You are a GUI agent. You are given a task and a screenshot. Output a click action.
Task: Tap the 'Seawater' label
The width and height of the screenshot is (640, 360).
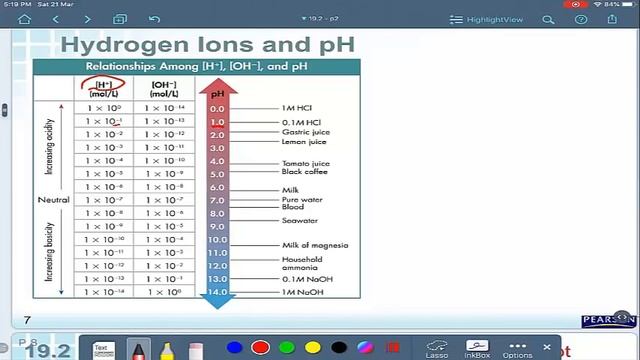300,220
